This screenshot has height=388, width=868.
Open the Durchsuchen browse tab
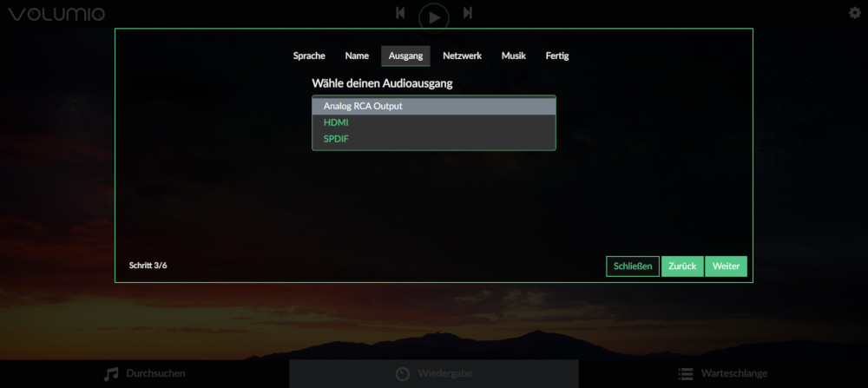coord(144,373)
